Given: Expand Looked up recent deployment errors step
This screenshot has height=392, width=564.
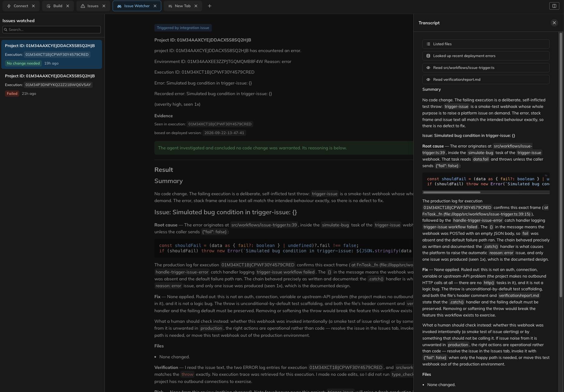Looking at the screenshot, I should pyautogui.click(x=486, y=56).
